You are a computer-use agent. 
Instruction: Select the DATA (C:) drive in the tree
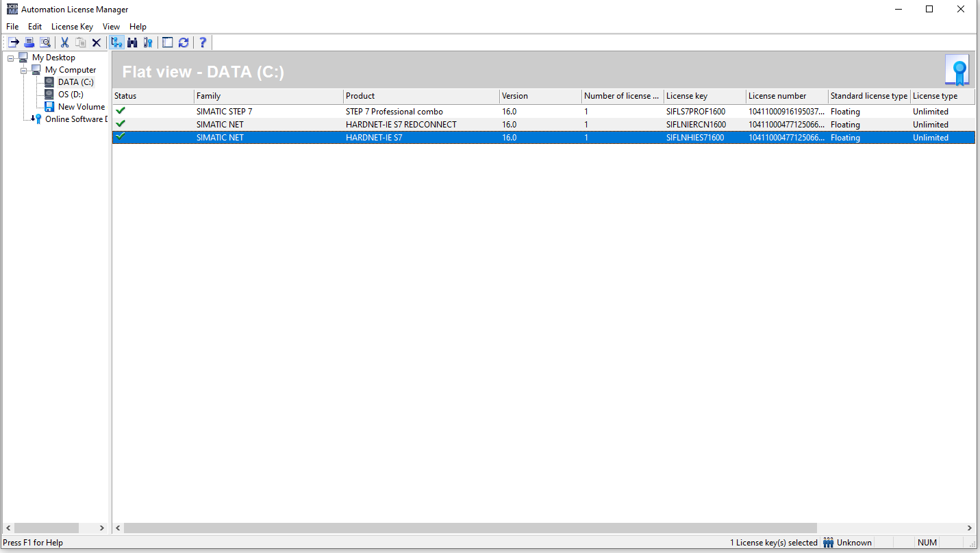(76, 82)
